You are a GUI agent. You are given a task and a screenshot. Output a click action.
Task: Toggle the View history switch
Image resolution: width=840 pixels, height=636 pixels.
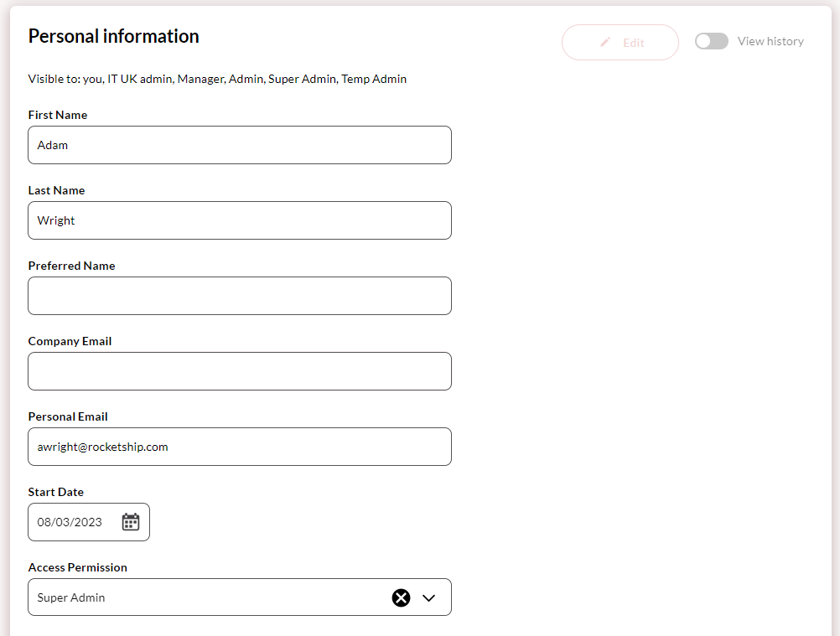[x=711, y=41]
